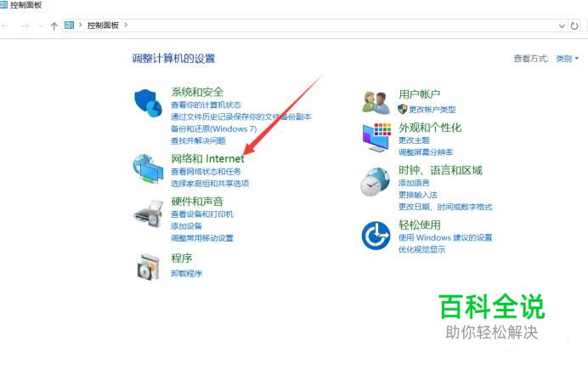Open the 系统和安全 shield icon
The width and height of the screenshot is (588, 370).
pos(148,103)
